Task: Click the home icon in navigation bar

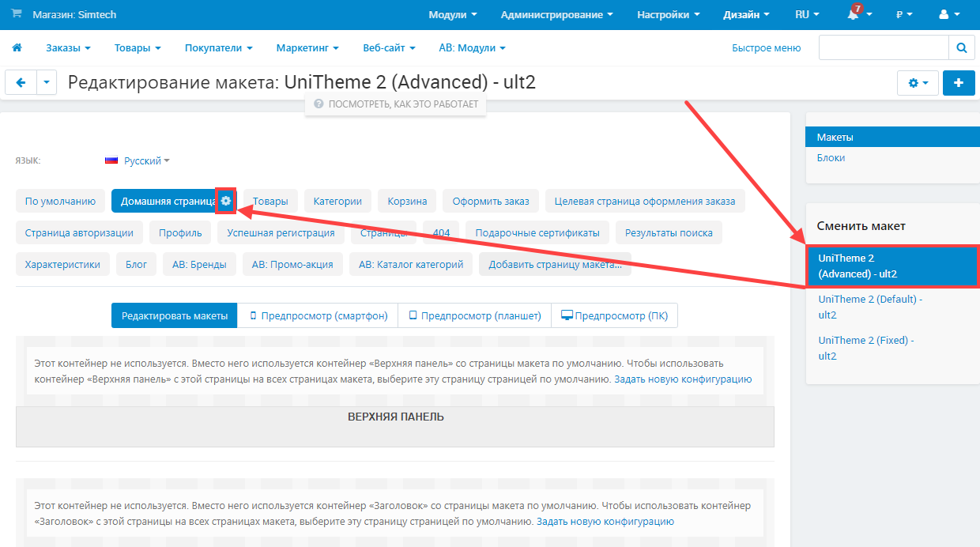Action: [x=17, y=48]
